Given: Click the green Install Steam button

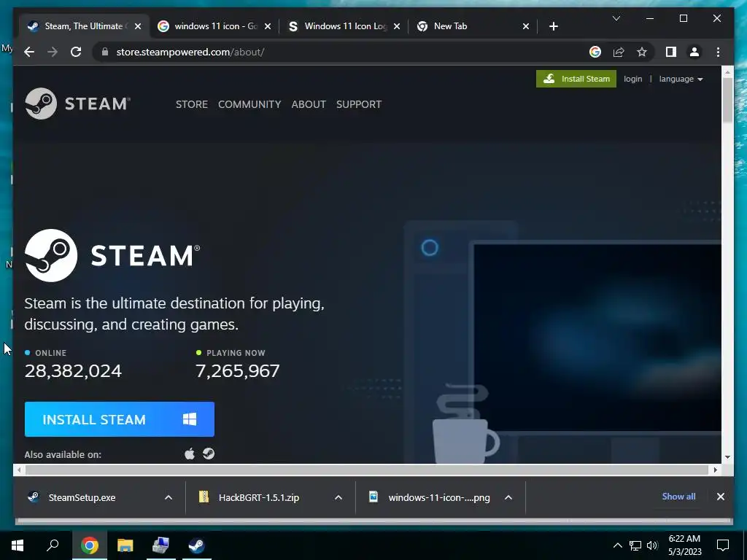Looking at the screenshot, I should point(576,79).
